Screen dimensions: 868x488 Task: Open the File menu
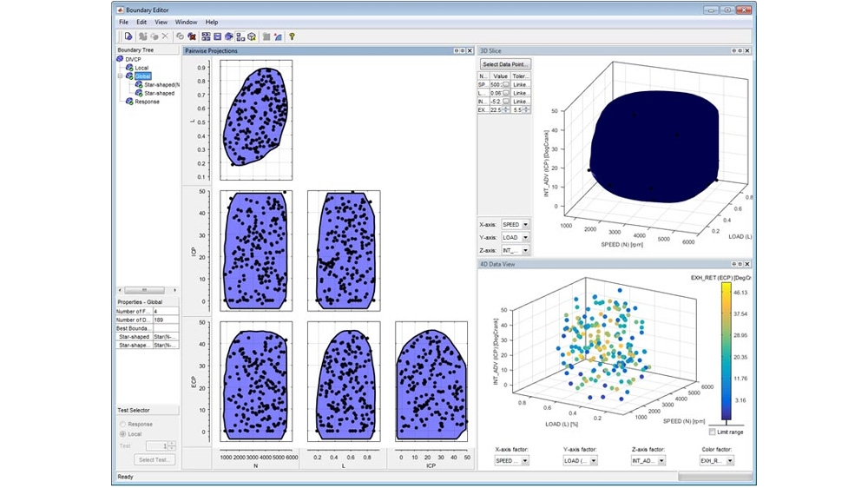tap(123, 22)
